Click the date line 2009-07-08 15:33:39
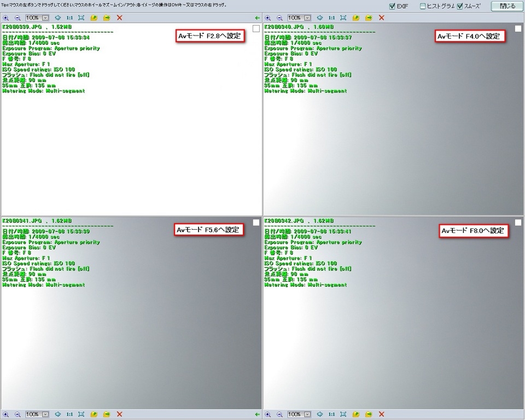 tap(46, 231)
